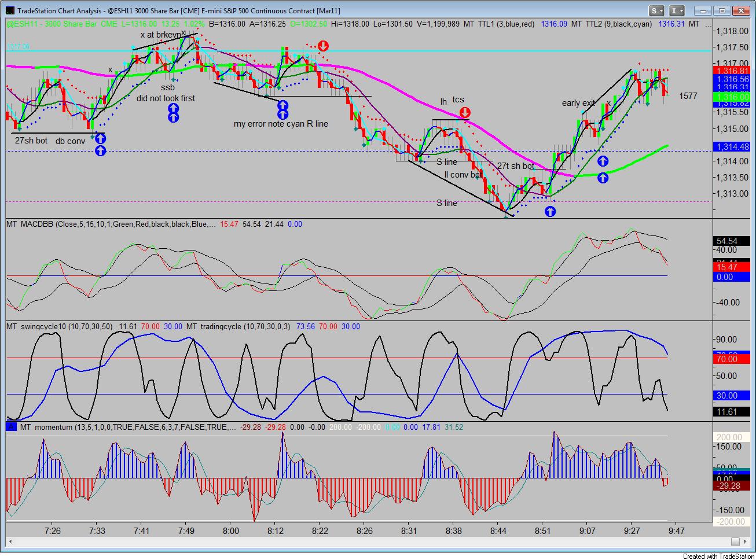Click the MT TTL2 (9,black,cyan) label
Viewport: 756px width, 560px height.
coord(612,24)
